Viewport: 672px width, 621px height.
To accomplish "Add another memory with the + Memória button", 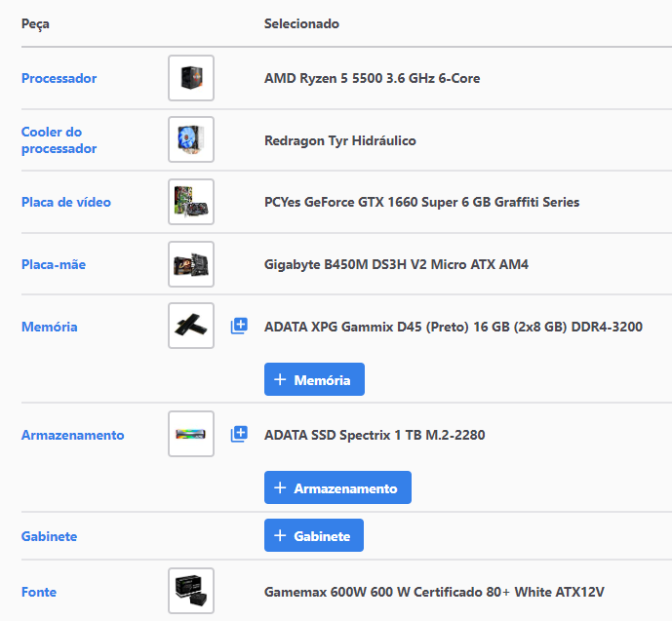I will point(314,379).
